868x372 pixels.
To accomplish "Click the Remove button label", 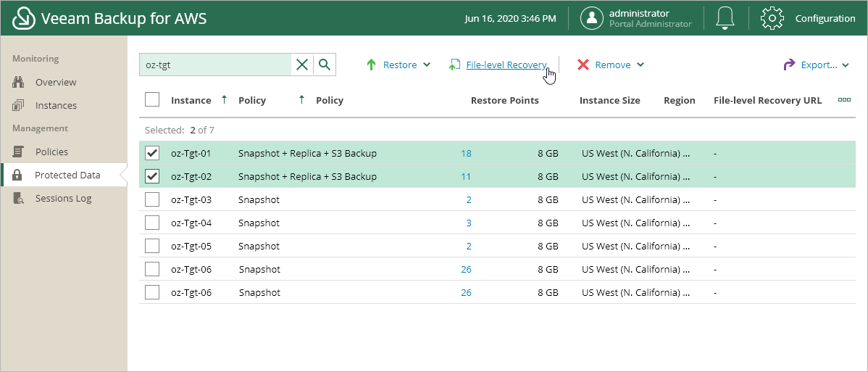I will pyautogui.click(x=613, y=65).
